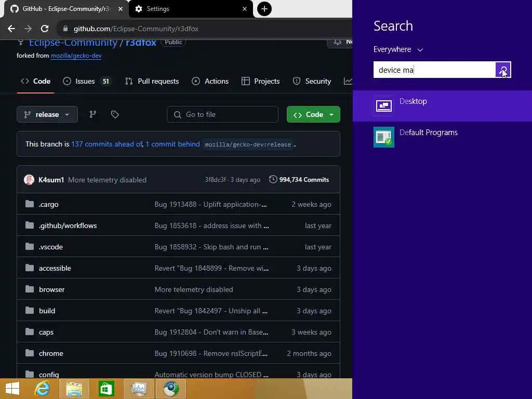Expand the Everywhere search scope dropdown

pos(398,49)
